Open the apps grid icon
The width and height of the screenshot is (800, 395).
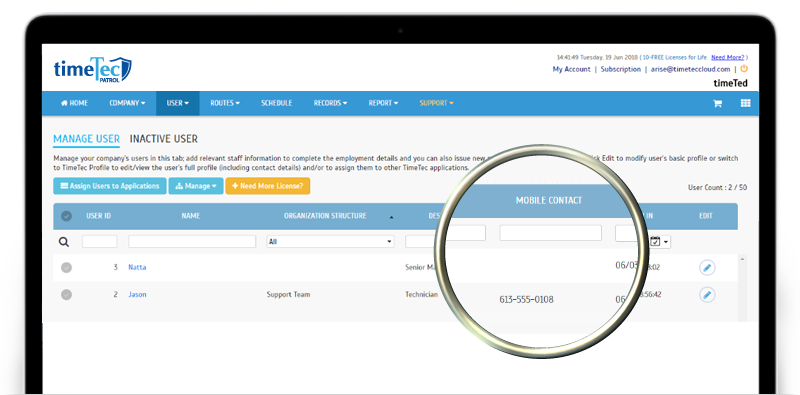tap(745, 103)
